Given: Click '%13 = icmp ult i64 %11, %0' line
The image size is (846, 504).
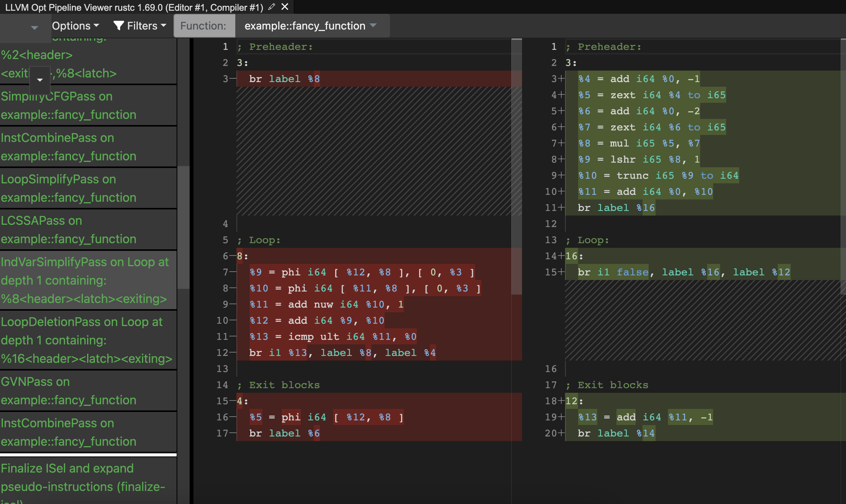Looking at the screenshot, I should pyautogui.click(x=333, y=336).
